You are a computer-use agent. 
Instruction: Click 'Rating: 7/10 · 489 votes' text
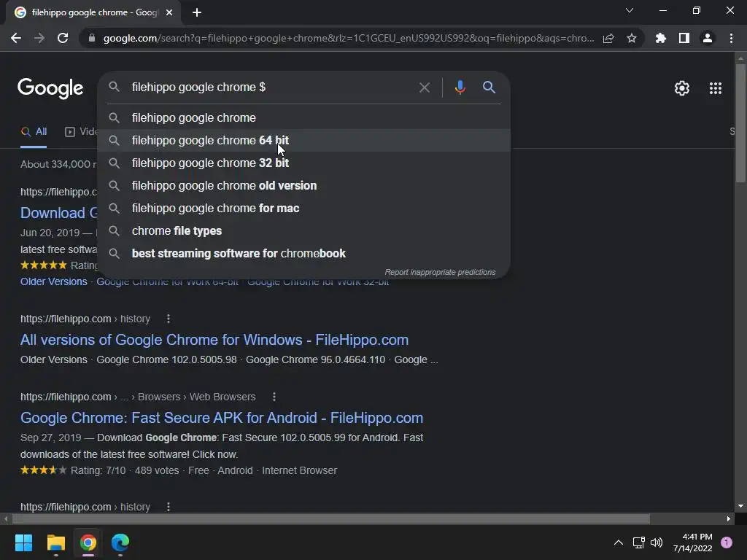point(125,470)
